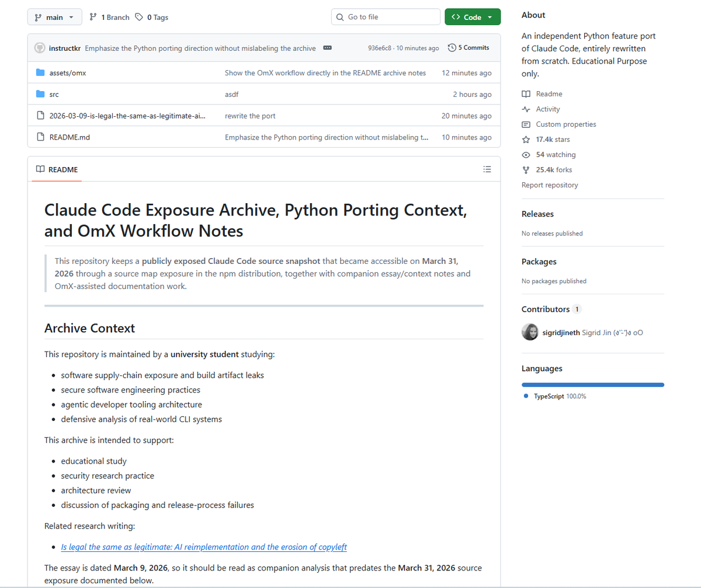
Task: Click the 'Claude Code Exposure Archive' README title
Action: (x=256, y=221)
